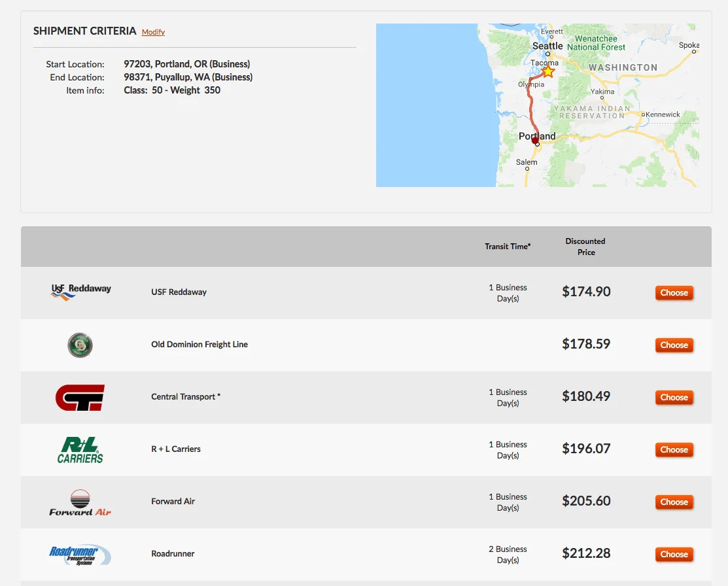Click the Roadrunner carrier logo
This screenshot has height=586, width=728.
point(80,555)
